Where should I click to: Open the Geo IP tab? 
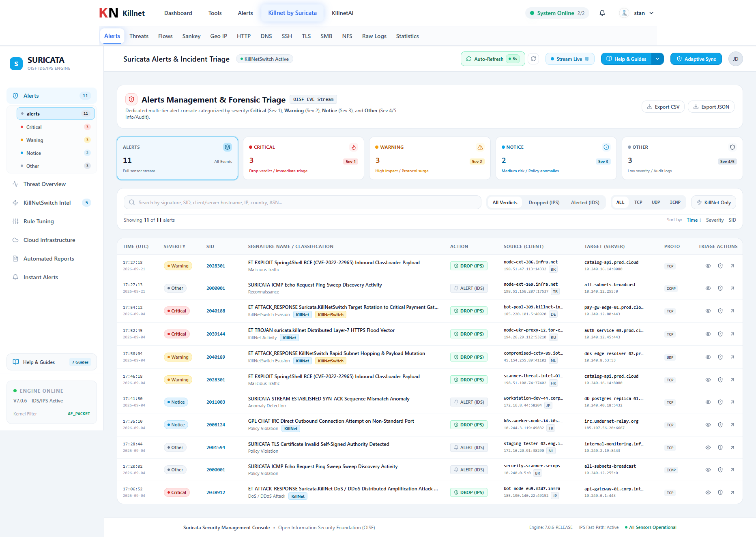point(219,36)
